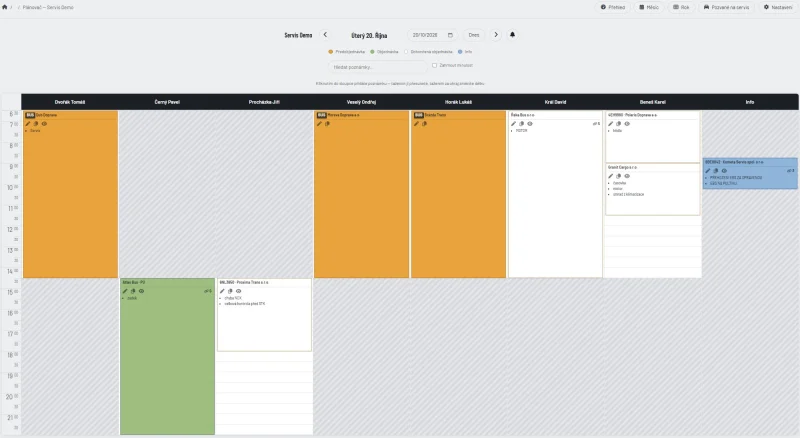Edit the Morava Doprava card with pencil
The image size is (800, 438).
pyautogui.click(x=319, y=124)
